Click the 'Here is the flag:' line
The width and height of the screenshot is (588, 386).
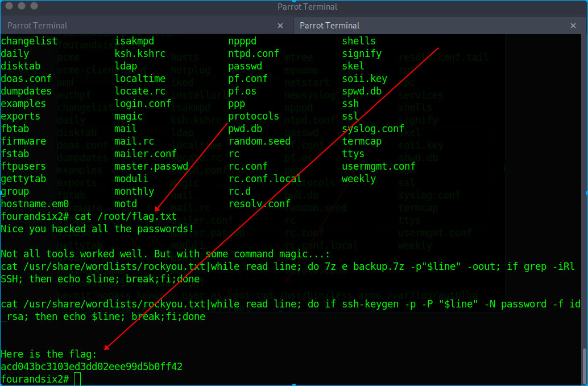coord(49,354)
